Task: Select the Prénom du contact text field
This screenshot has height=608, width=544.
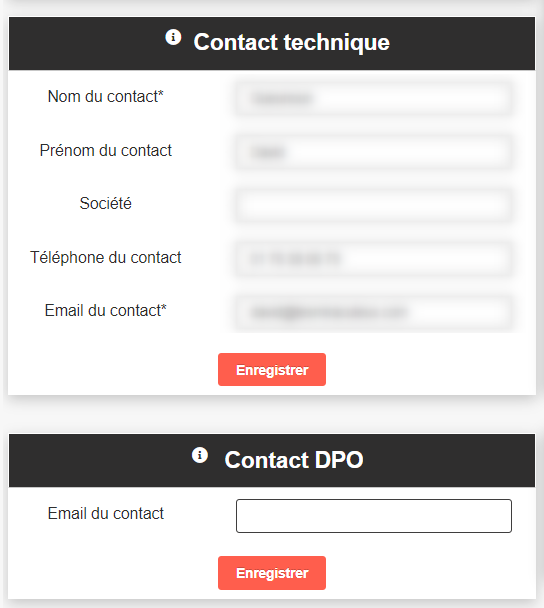Action: pyautogui.click(x=373, y=152)
